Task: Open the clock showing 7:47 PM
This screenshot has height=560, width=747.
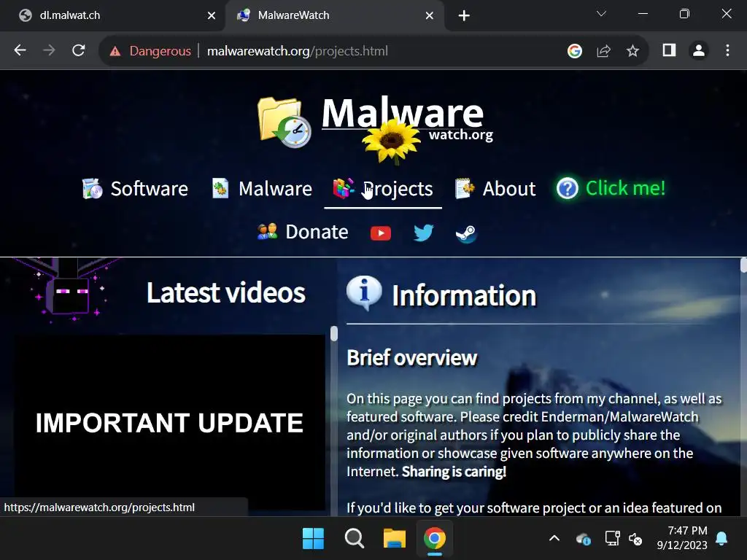Action: tap(682, 537)
